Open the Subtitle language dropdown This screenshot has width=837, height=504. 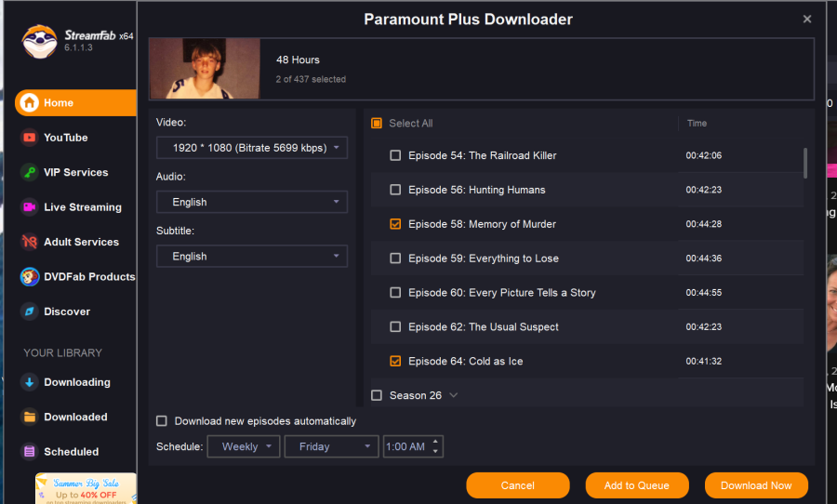[x=252, y=257]
